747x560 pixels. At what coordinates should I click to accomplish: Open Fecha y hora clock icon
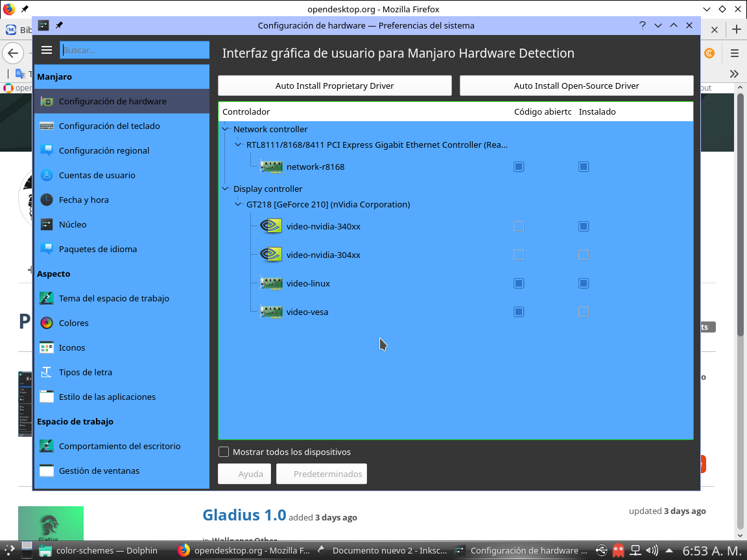47,200
